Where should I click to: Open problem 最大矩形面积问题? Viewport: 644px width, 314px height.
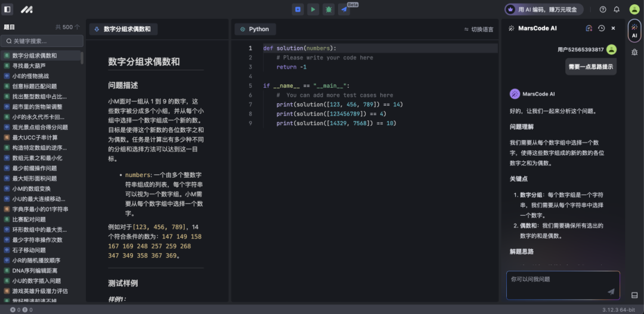41,179
